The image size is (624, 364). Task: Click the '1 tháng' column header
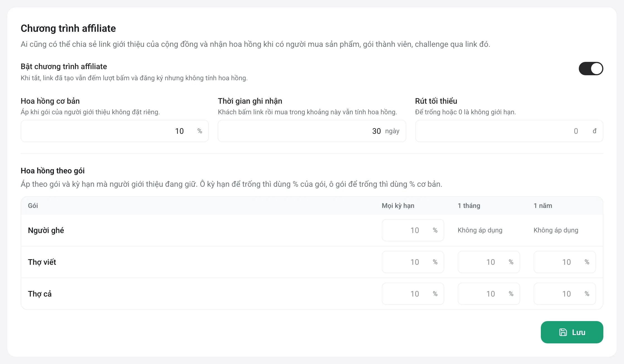[469, 206]
